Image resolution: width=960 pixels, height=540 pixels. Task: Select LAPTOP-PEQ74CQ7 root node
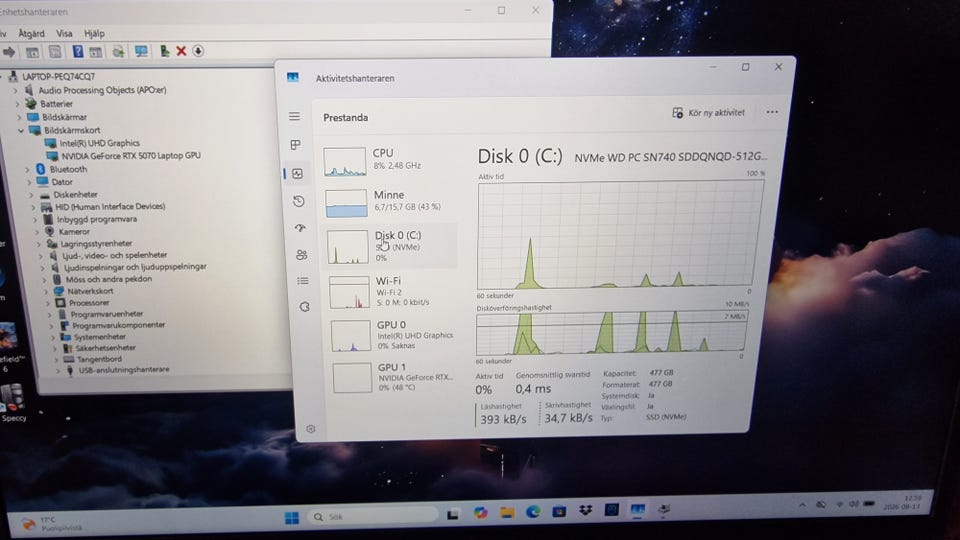pyautogui.click(x=58, y=77)
